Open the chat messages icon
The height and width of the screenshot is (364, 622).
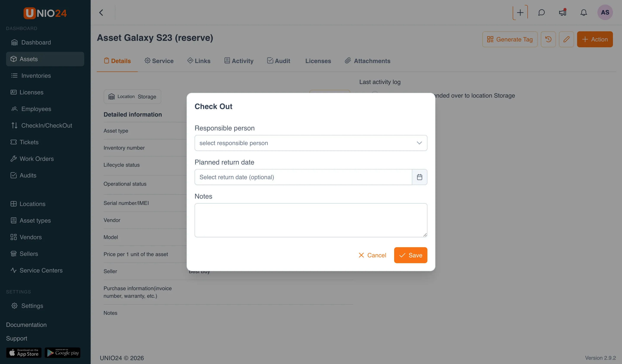point(541,12)
